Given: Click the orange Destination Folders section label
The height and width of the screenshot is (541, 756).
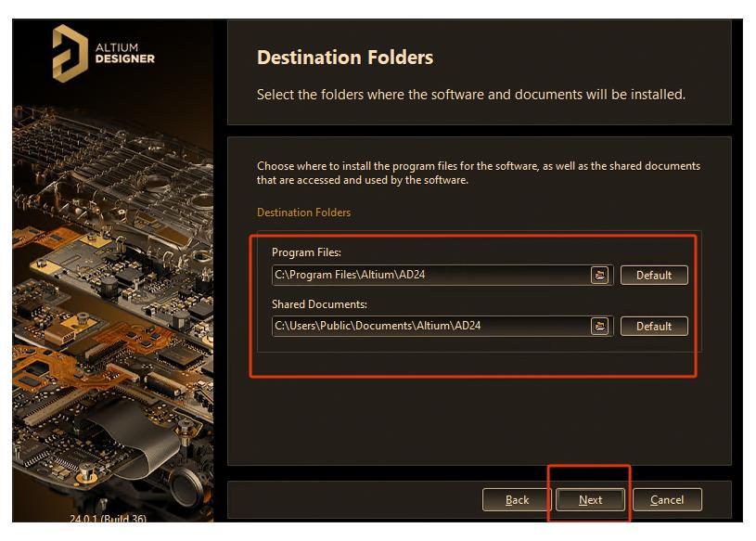Looking at the screenshot, I should pyautogui.click(x=303, y=213).
